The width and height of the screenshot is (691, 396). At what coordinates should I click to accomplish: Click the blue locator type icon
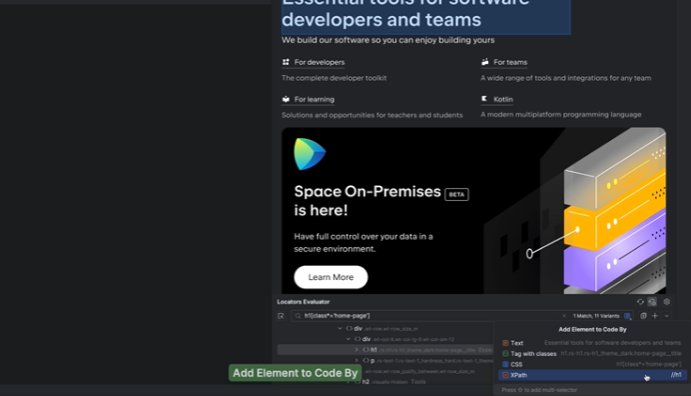point(628,316)
